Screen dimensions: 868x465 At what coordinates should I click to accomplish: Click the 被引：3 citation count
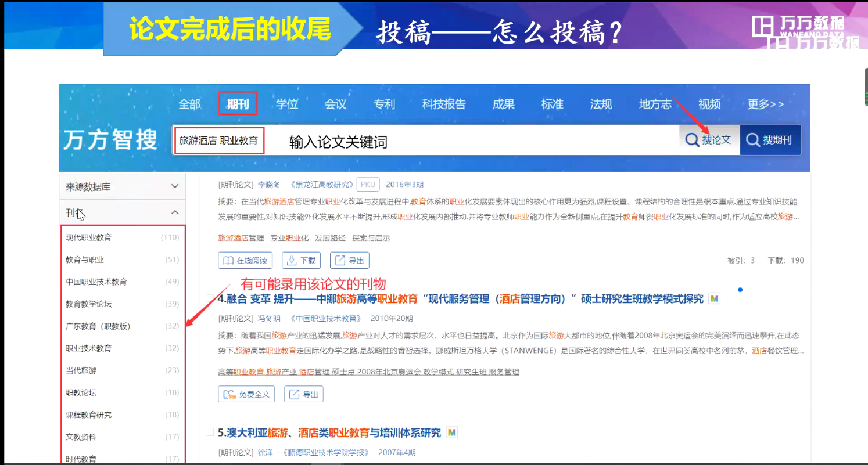tap(741, 260)
